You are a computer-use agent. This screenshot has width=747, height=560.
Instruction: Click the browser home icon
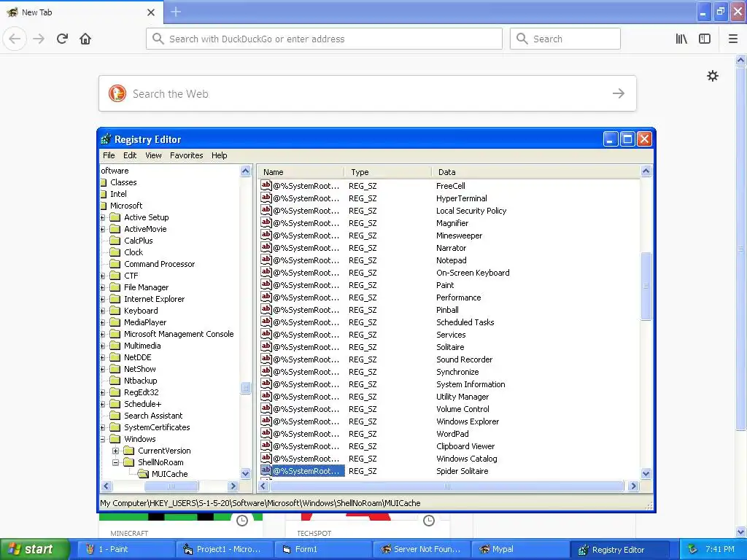coord(85,39)
